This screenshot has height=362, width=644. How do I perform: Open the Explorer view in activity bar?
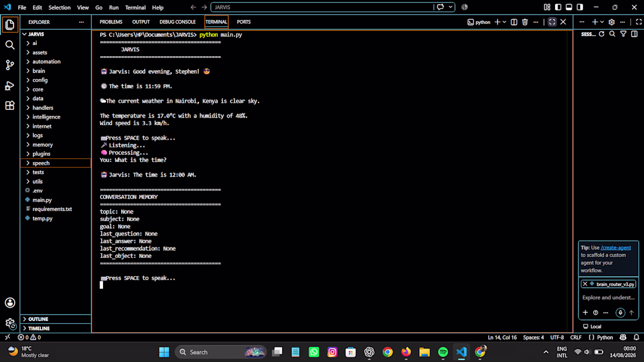pos(10,25)
